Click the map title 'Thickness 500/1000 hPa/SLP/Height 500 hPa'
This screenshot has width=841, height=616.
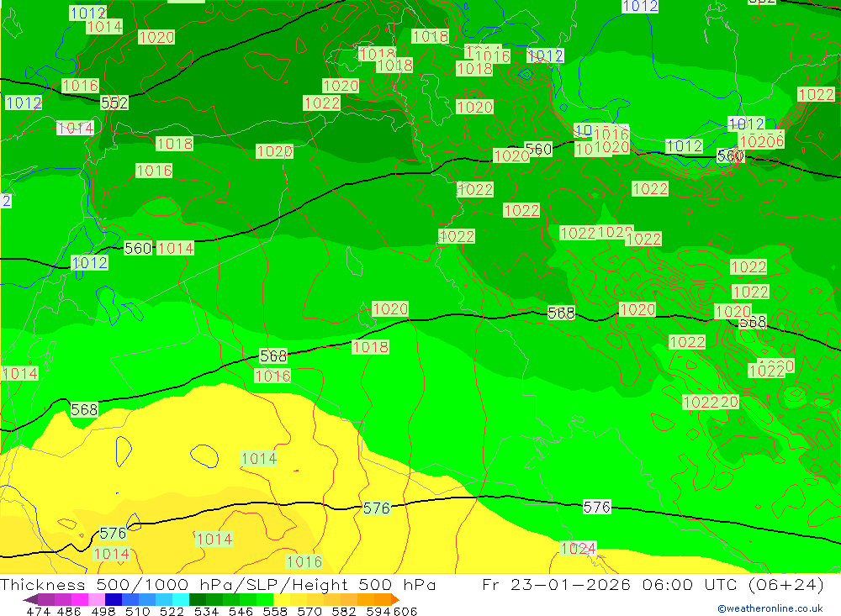218,584
